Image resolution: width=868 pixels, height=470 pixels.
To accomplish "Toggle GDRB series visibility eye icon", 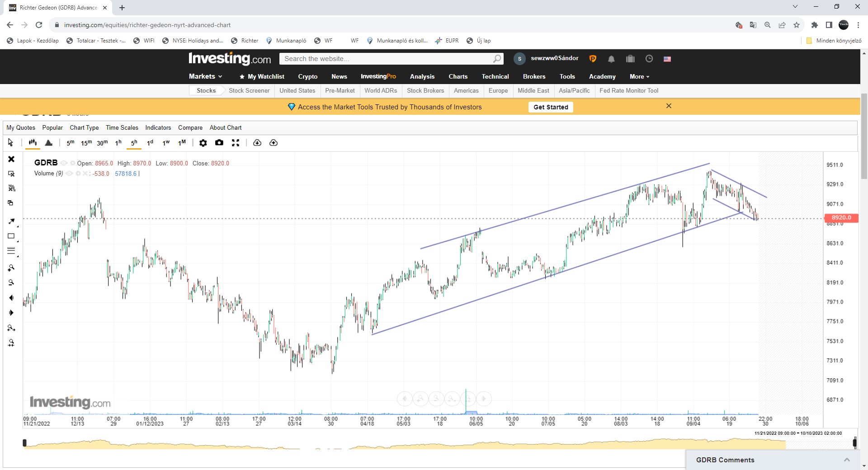I will [64, 163].
